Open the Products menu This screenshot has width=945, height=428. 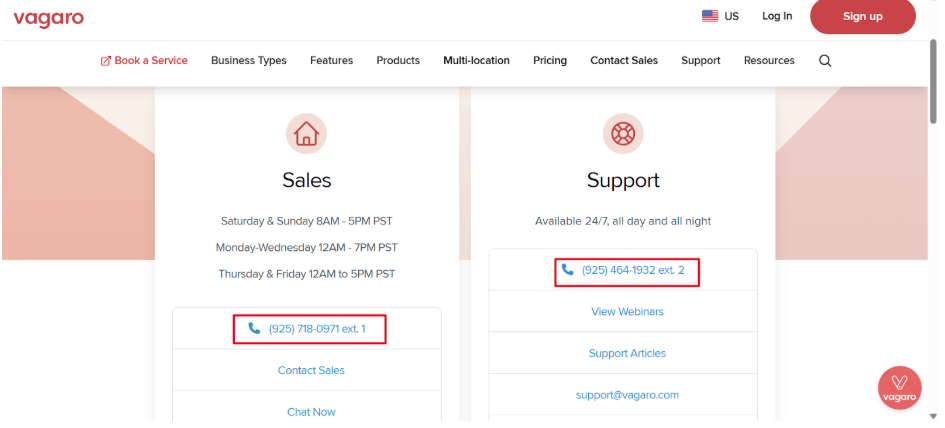[398, 61]
